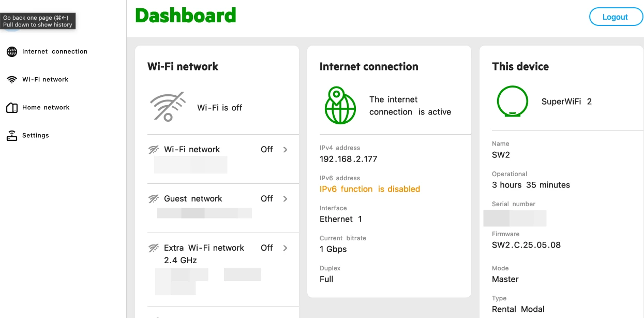
Task: Go to the Wi-Fi network sidebar page
Action: pyautogui.click(x=45, y=80)
